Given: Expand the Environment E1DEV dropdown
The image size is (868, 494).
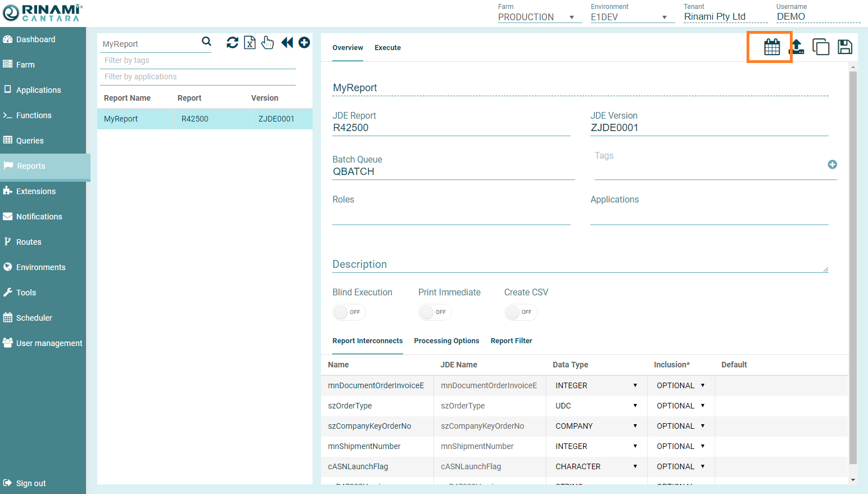Looking at the screenshot, I should point(629,17).
